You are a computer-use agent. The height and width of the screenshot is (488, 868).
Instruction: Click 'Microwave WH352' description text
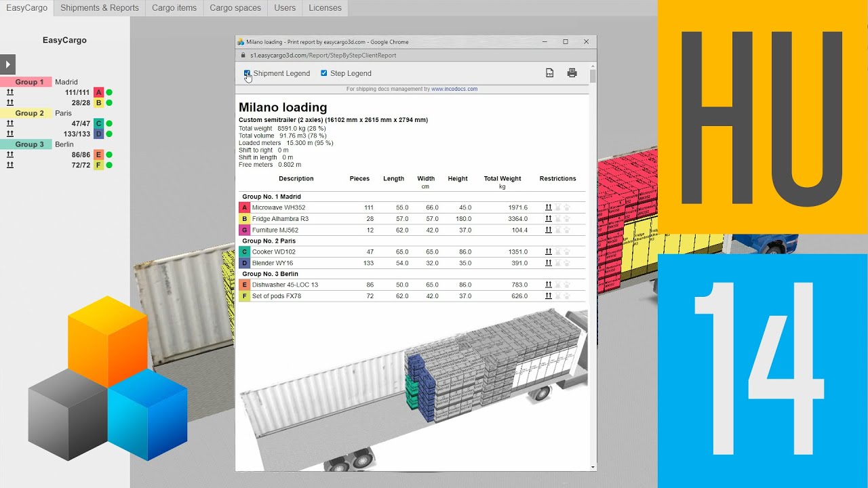tap(279, 207)
